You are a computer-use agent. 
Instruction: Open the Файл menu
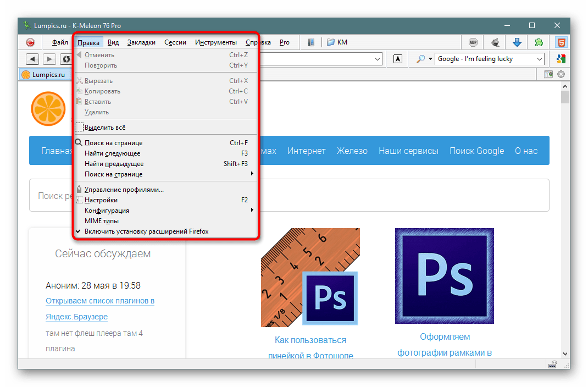coord(60,42)
